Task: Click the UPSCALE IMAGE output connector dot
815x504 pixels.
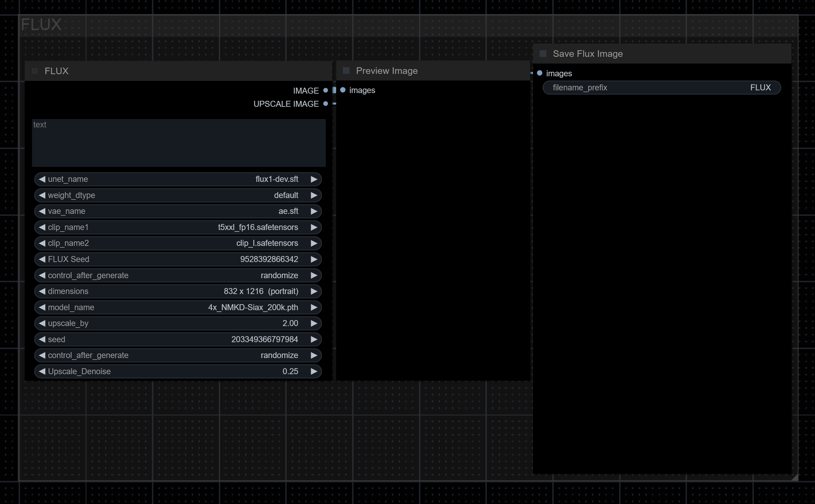Action: point(326,104)
